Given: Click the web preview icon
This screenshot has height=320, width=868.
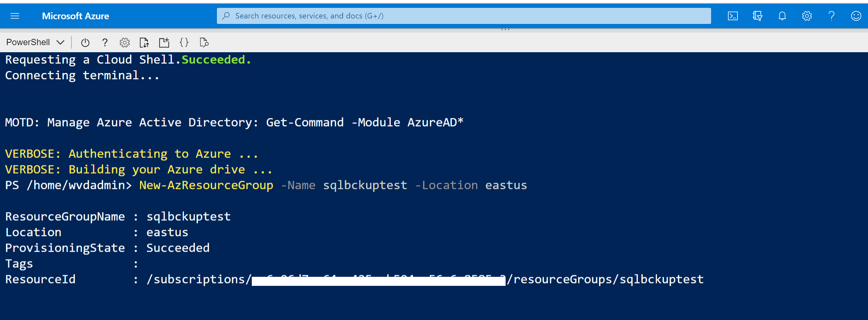Looking at the screenshot, I should click(204, 42).
